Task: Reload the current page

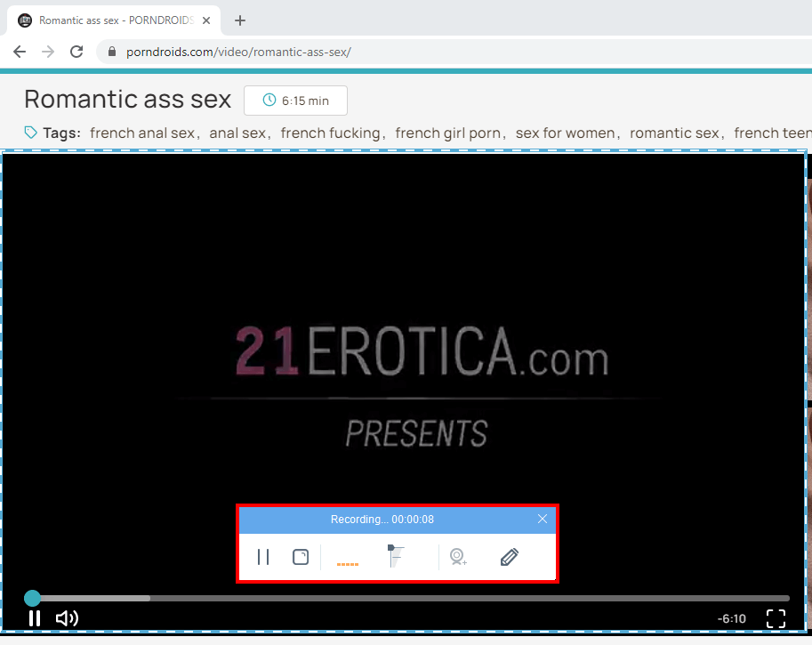Action: click(x=76, y=52)
